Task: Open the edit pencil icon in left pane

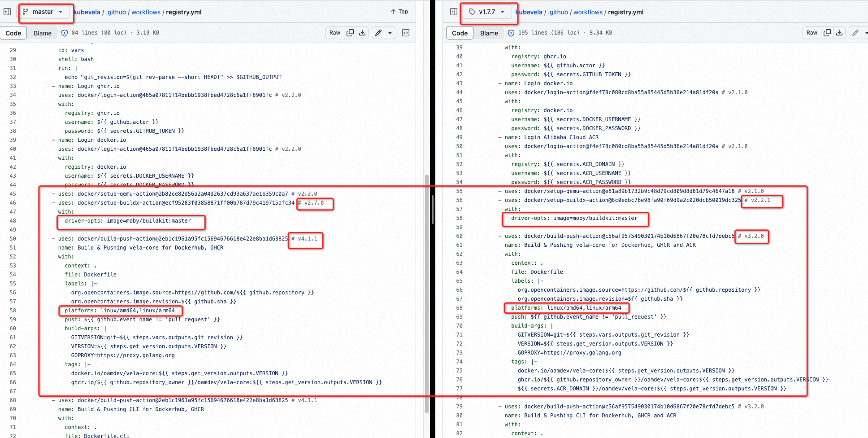Action: click(378, 33)
